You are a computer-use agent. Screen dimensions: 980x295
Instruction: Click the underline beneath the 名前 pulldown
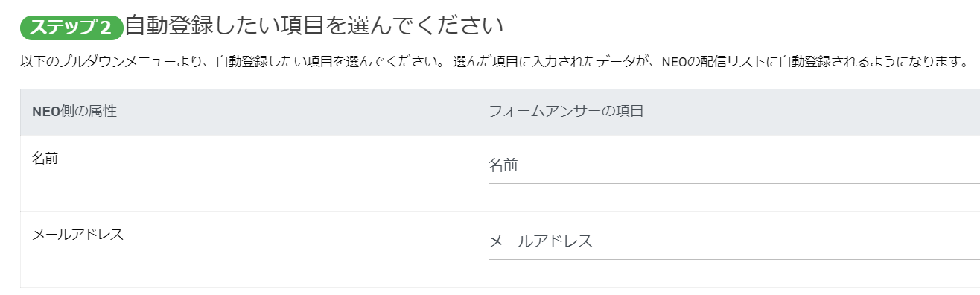click(x=734, y=183)
